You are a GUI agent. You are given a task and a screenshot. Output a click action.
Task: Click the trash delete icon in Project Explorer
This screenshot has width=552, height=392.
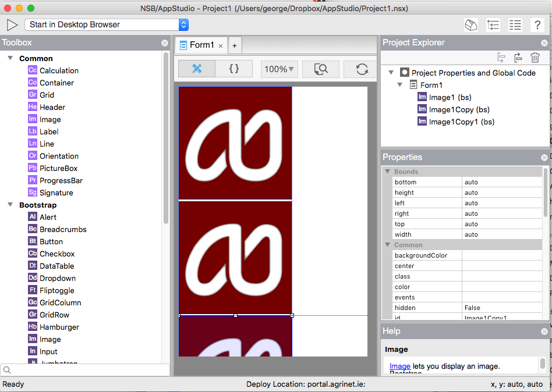pyautogui.click(x=535, y=58)
